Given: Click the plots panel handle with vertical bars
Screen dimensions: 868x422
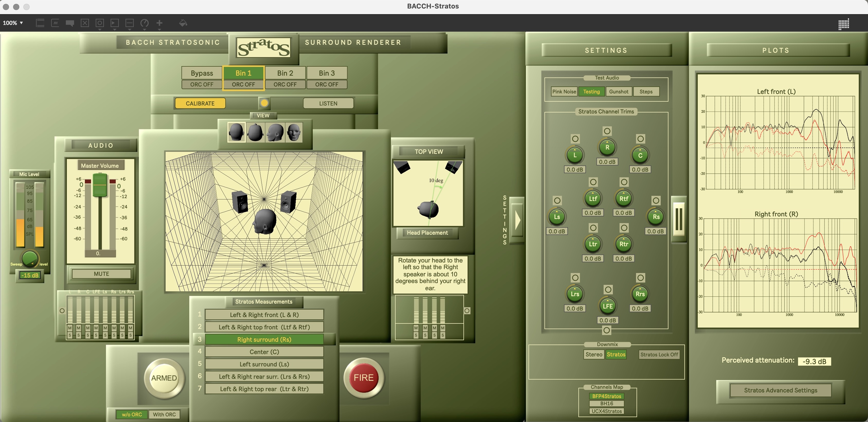Looking at the screenshot, I should click(679, 219).
